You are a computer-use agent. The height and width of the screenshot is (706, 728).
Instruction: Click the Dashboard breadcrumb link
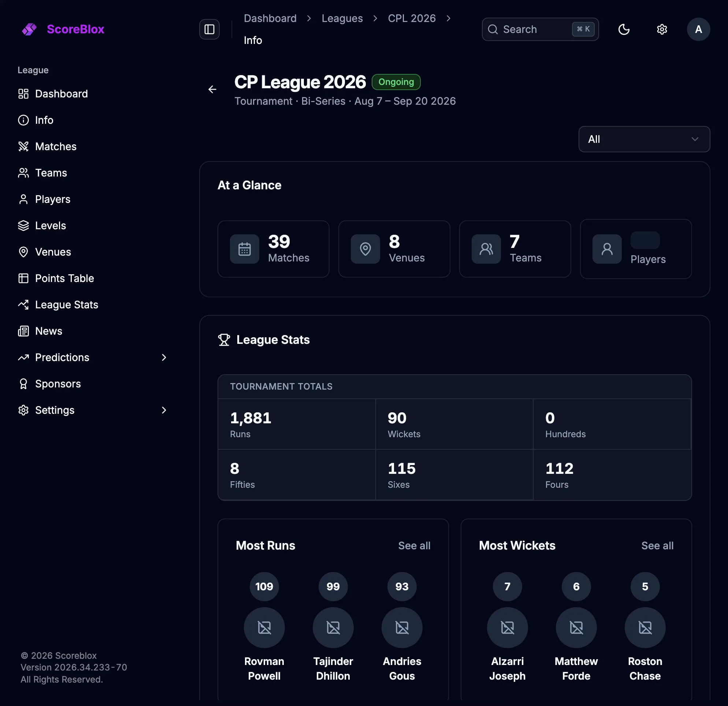pos(270,18)
